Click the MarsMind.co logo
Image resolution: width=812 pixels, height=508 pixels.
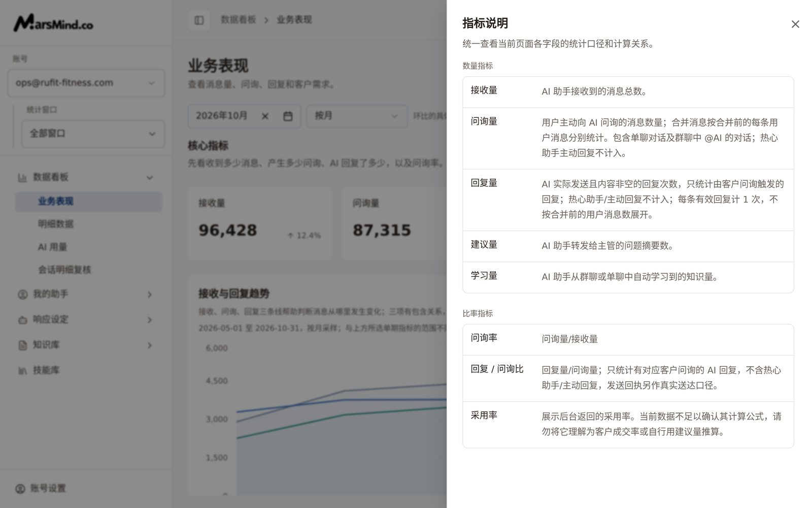tap(53, 23)
